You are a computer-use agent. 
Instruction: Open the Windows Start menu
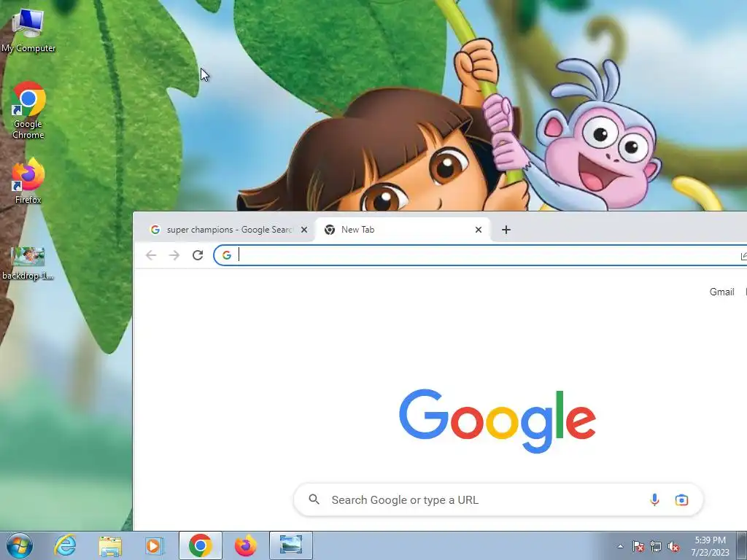point(20,545)
